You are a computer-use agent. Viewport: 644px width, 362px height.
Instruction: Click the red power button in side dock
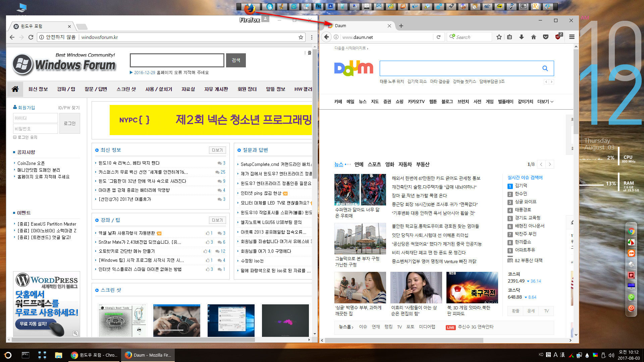click(x=631, y=308)
